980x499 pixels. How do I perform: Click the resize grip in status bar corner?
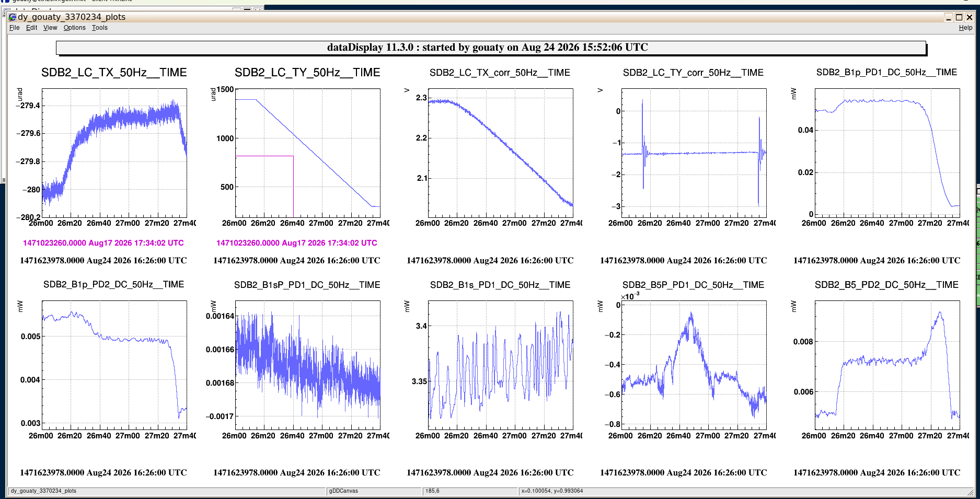pyautogui.click(x=971, y=492)
